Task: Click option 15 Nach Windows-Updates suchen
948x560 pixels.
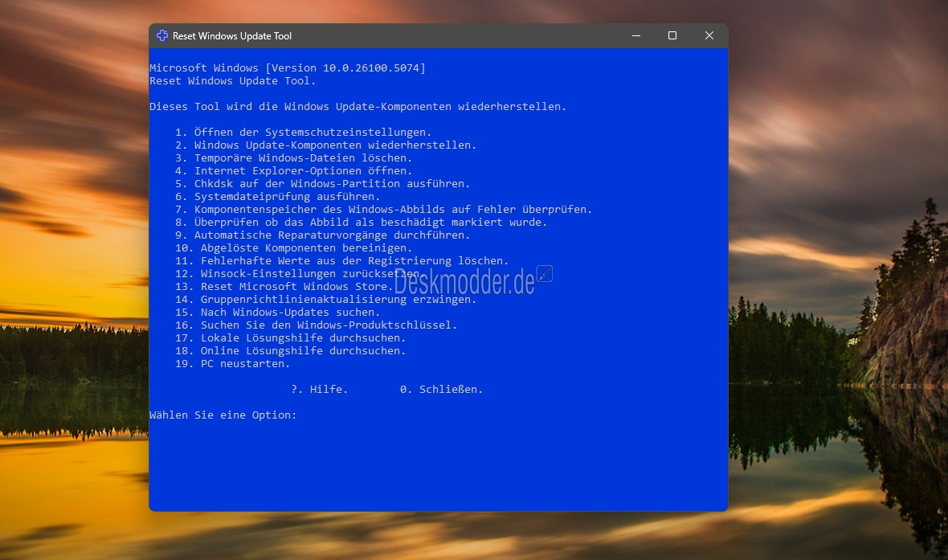Action: click(277, 312)
